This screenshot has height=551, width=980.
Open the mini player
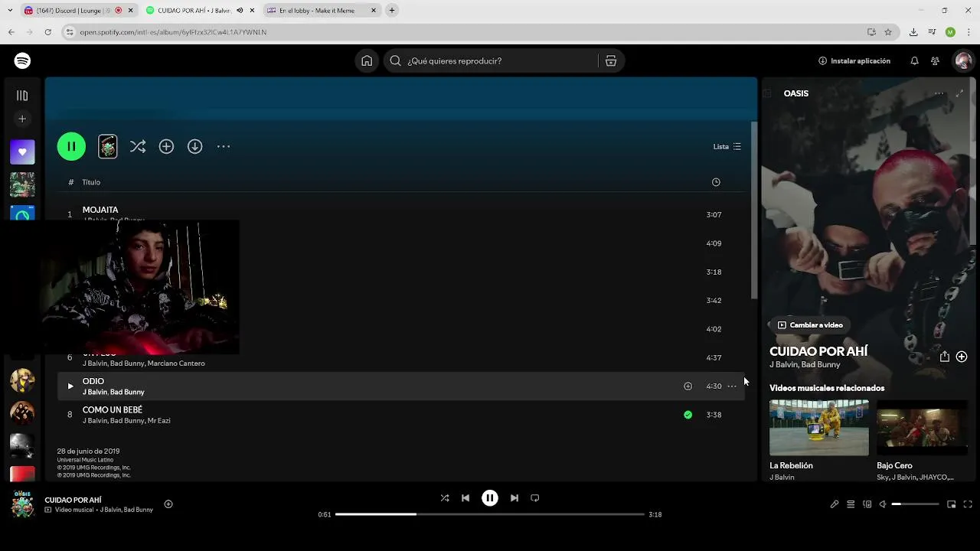tap(952, 504)
